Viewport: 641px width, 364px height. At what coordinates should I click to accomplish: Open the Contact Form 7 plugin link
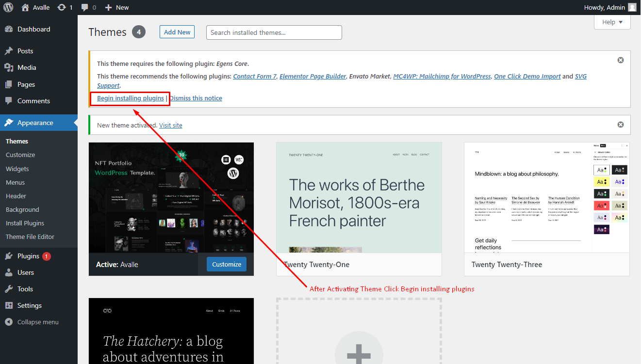[x=255, y=76]
